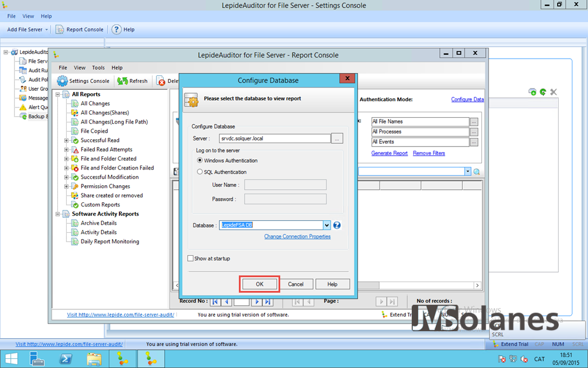Click the LepideFSA DB database field

tap(271, 225)
